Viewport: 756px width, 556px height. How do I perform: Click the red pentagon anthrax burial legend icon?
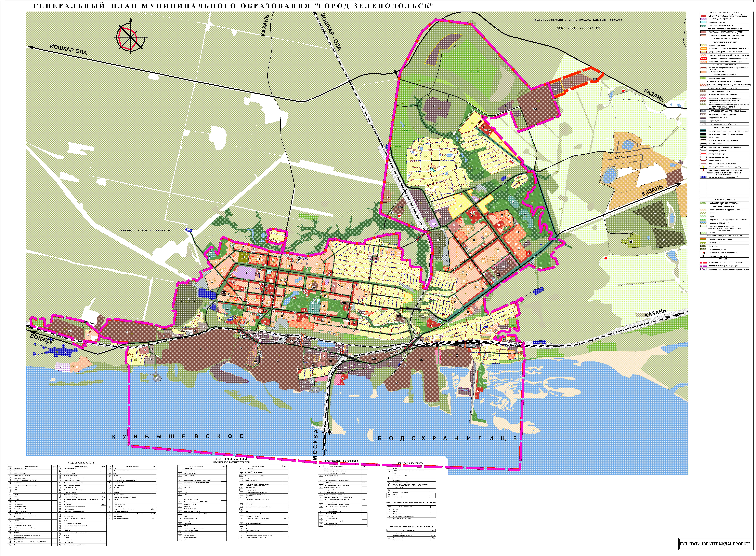point(704,253)
